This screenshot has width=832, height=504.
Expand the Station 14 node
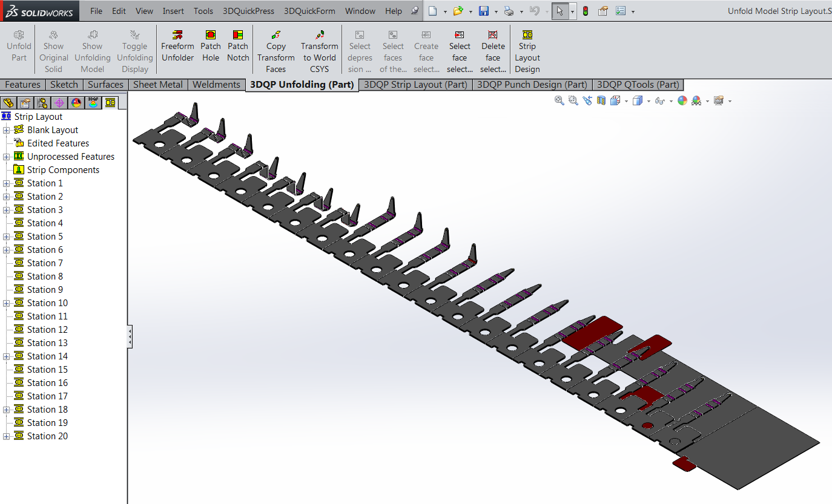(7, 356)
